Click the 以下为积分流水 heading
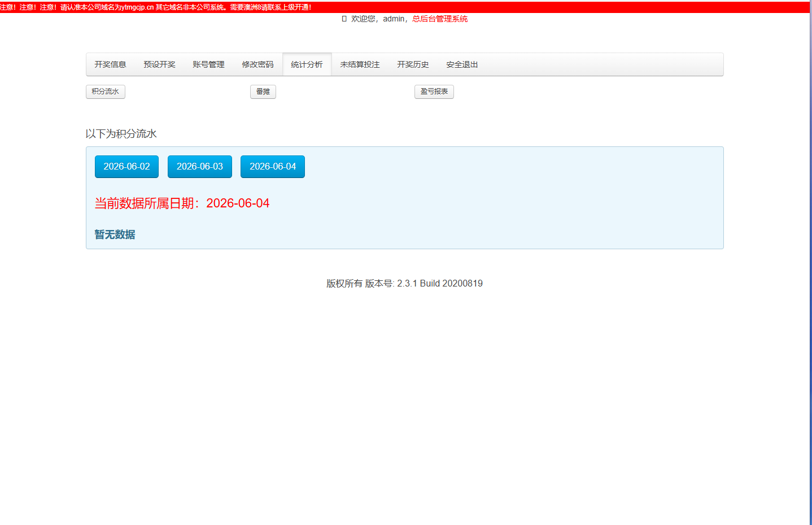The width and height of the screenshot is (812, 525). pyautogui.click(x=121, y=134)
